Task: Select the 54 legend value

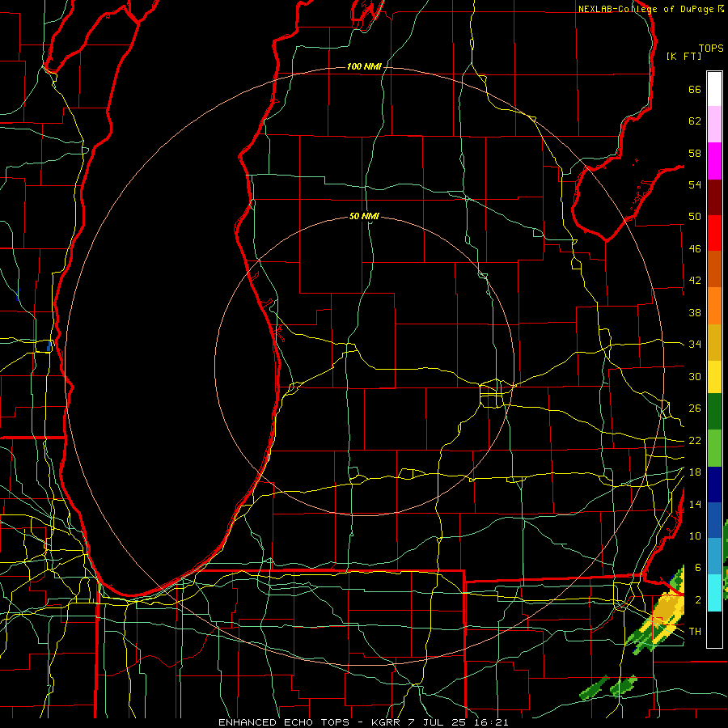Action: tap(695, 184)
